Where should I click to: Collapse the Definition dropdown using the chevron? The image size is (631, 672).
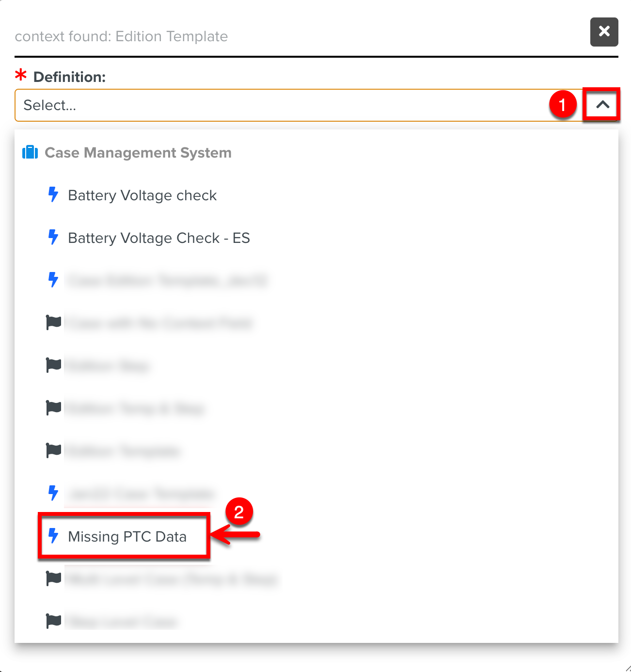click(x=602, y=105)
